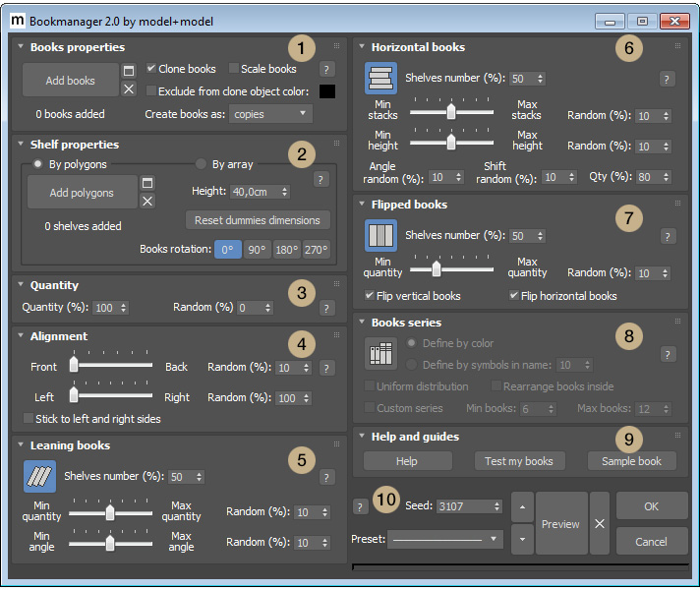Set books rotation to 180°
This screenshot has height=590, width=700.
tap(287, 249)
